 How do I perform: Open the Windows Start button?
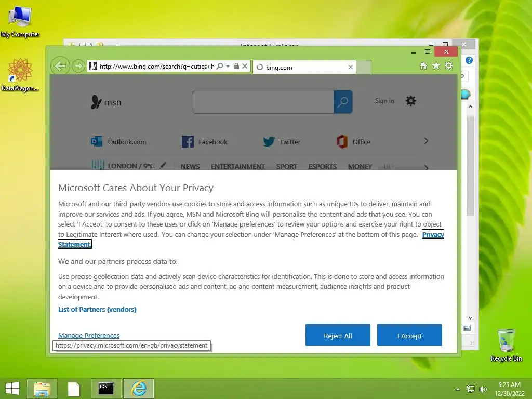click(12, 389)
